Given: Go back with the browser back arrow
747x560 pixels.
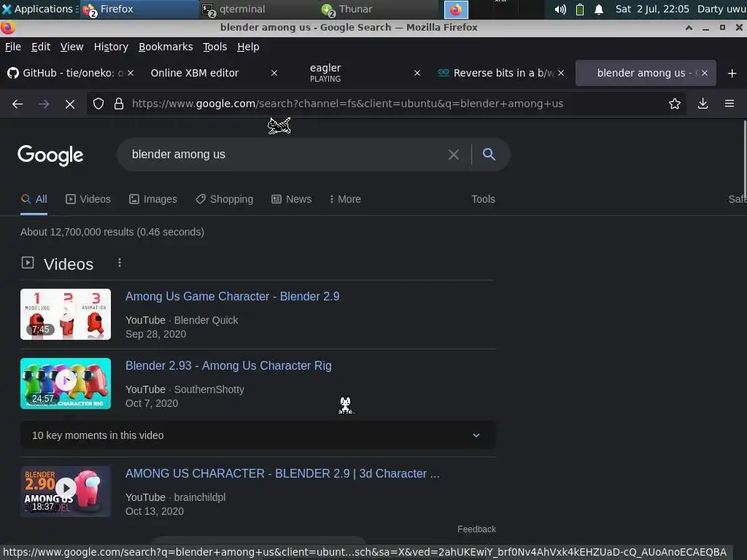Looking at the screenshot, I should 18,104.
